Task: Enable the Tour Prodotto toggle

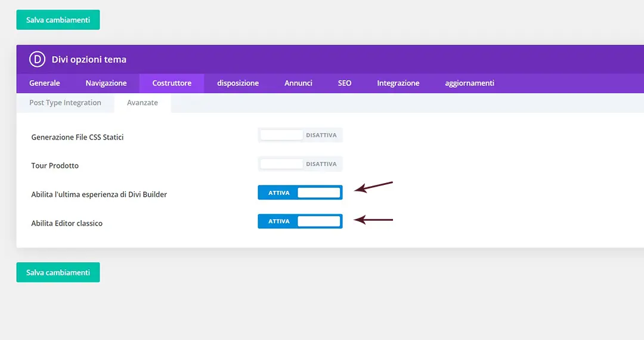Action: [x=300, y=164]
